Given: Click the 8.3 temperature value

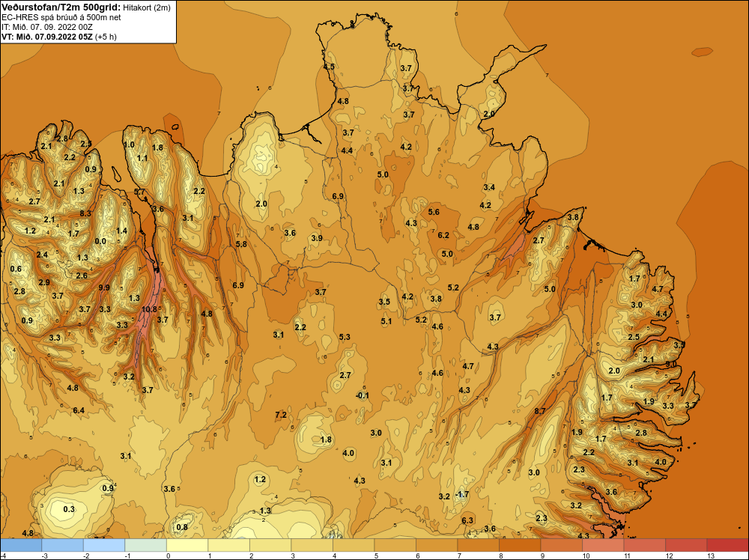Looking at the screenshot, I should coord(85,213).
